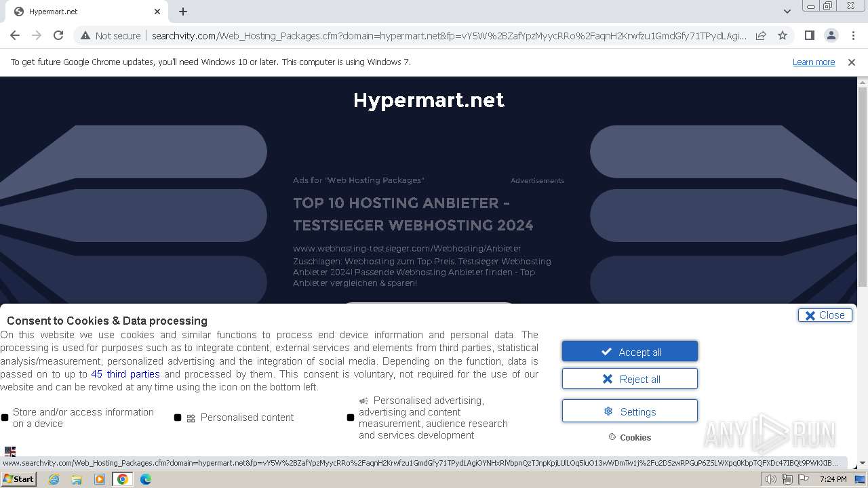Click the network tray icon

[787, 479]
